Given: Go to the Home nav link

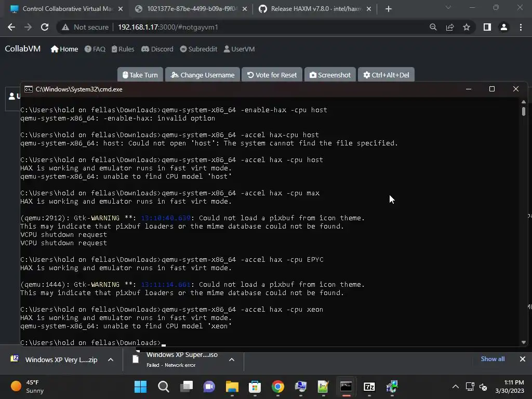Looking at the screenshot, I should pyautogui.click(x=64, y=49).
